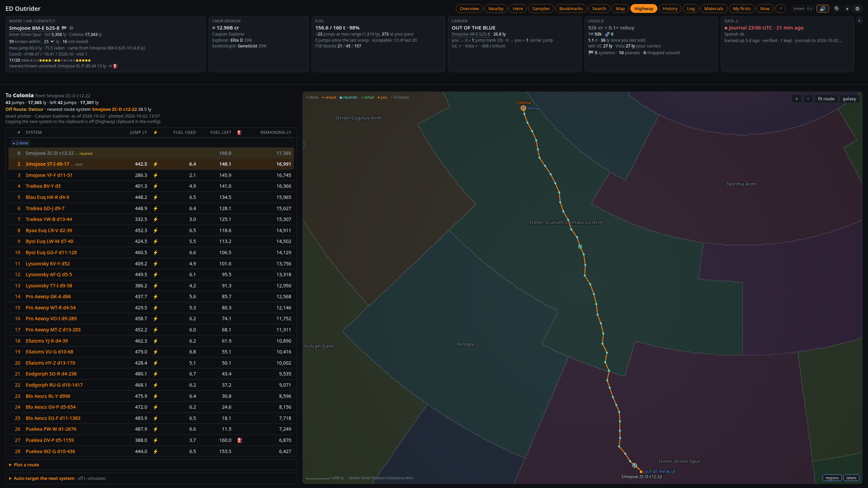Screen dimensions: 868x488
Task: Toggle the speaker sound icon in header
Action: click(x=823, y=9)
